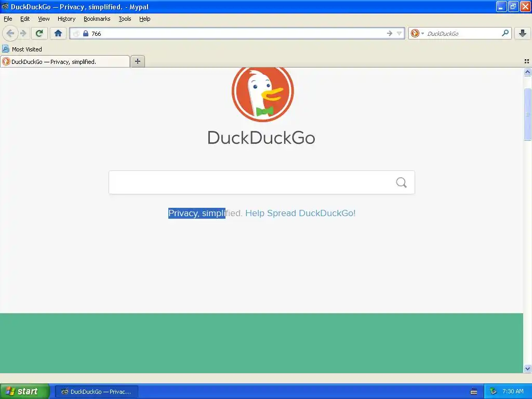532x399 pixels.
Task: Open a new tab with plus button
Action: (137, 61)
